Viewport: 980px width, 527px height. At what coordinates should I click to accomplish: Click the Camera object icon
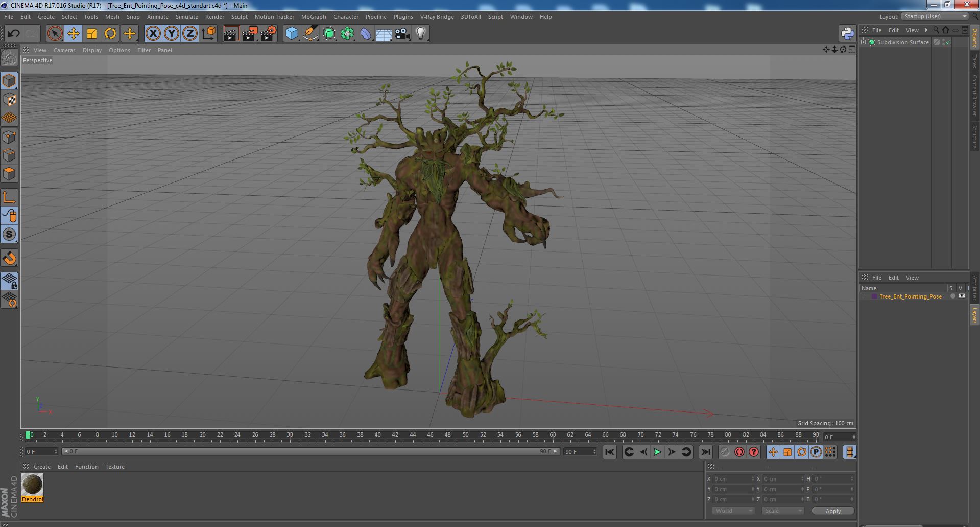click(x=402, y=34)
